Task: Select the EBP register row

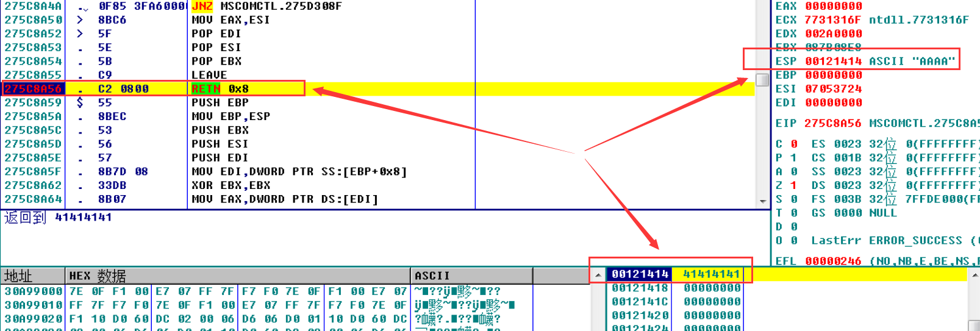Action: pos(819,75)
